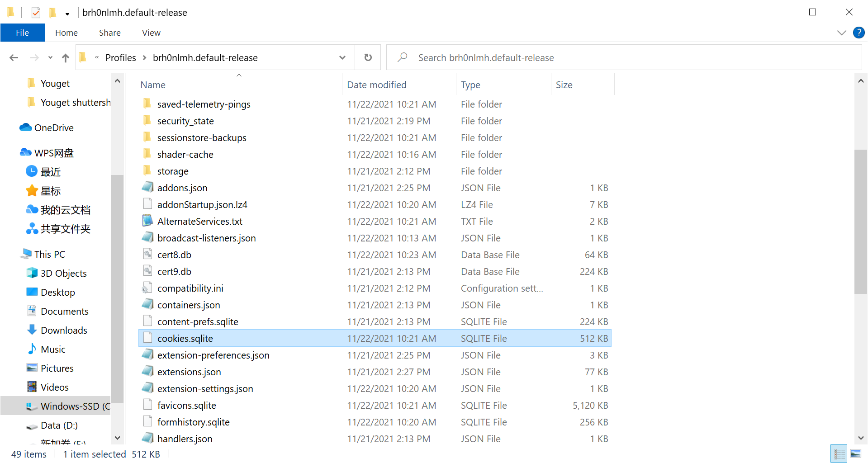Image resolution: width=868 pixels, height=463 pixels.
Task: Select the broadcast-listeners.json file
Action: [x=206, y=238]
